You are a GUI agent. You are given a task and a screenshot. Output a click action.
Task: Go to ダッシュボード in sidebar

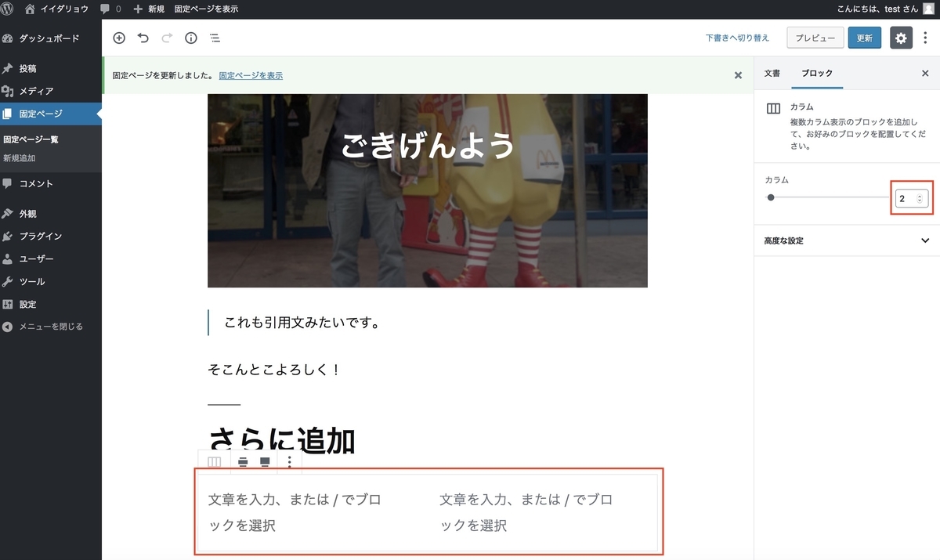pyautogui.click(x=51, y=38)
